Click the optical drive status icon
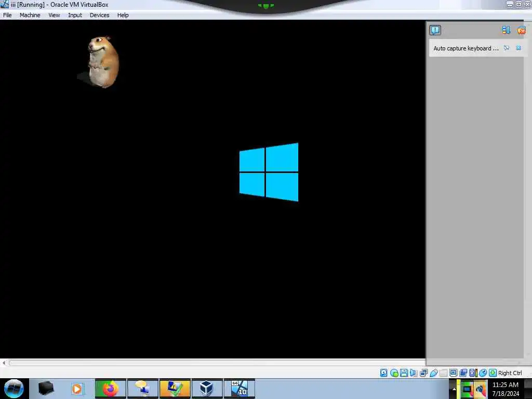Viewport: 532px width, 399px height. [394, 373]
